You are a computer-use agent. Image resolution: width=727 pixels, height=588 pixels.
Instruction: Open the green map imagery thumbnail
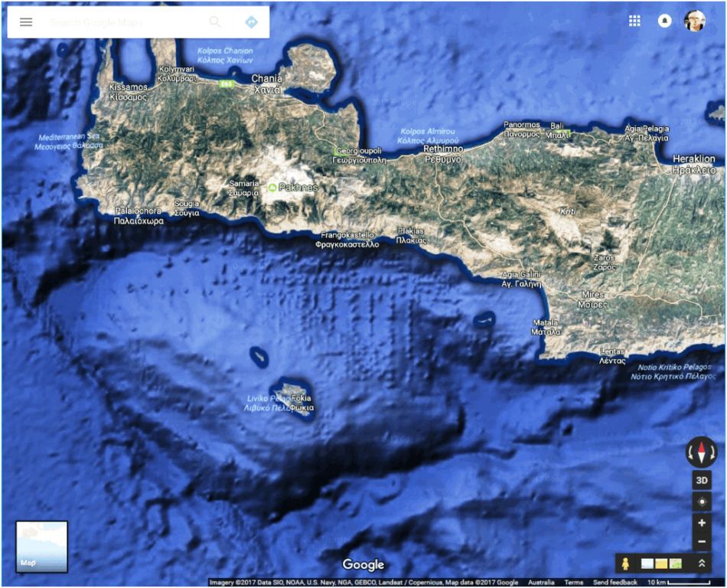[x=676, y=564]
